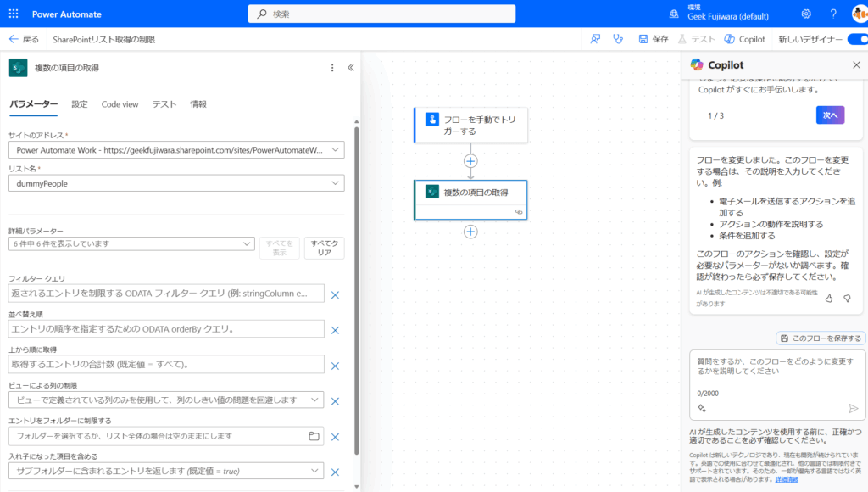The height and width of the screenshot is (492, 868).
Task: Click the このフローを保存する suggestion
Action: pos(821,338)
